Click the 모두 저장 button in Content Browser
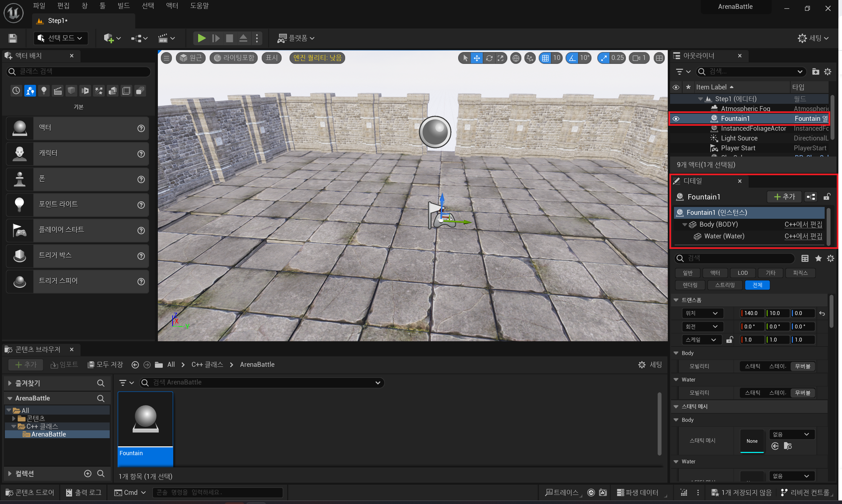Viewport: 842px width, 504px height. click(105, 364)
